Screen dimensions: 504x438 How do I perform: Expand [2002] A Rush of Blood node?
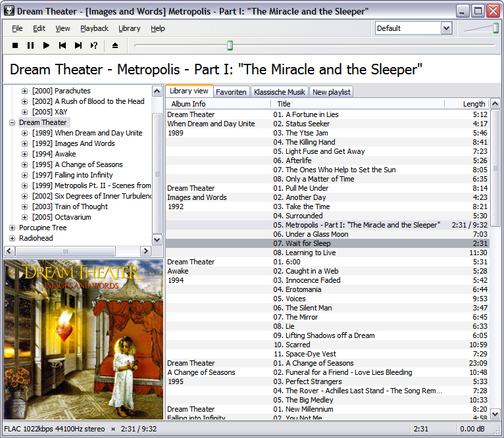[x=24, y=101]
